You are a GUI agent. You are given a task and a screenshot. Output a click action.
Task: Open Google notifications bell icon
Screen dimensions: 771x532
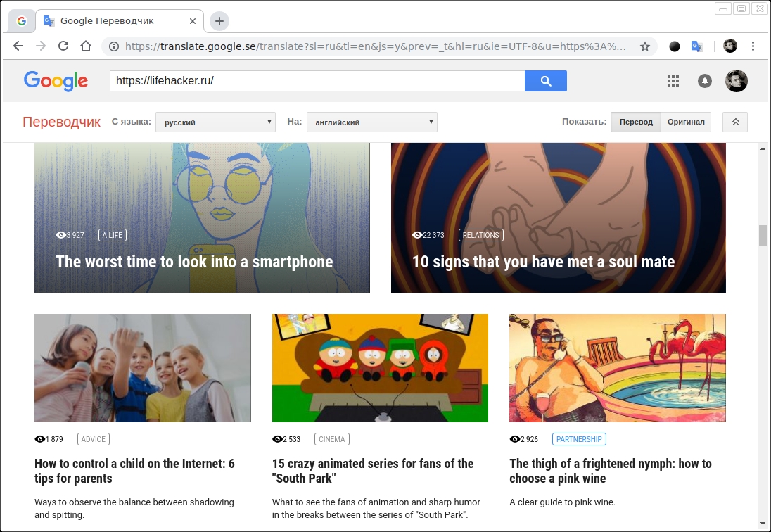coord(705,81)
